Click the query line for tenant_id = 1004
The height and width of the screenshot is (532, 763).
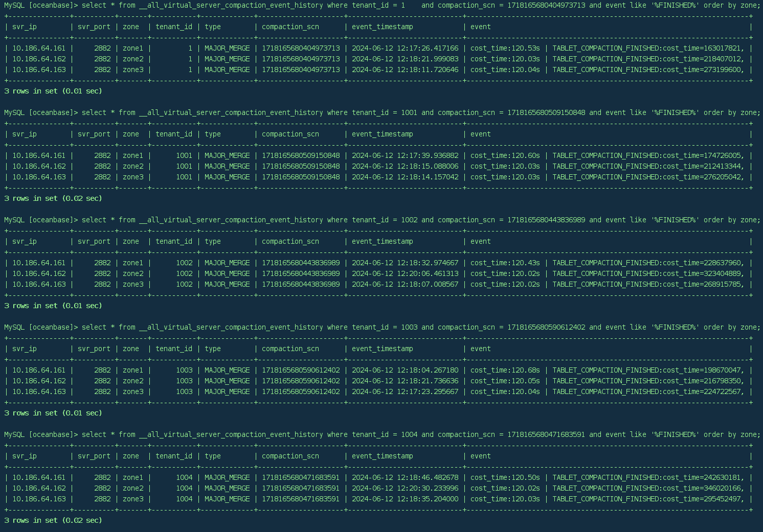tap(381, 434)
